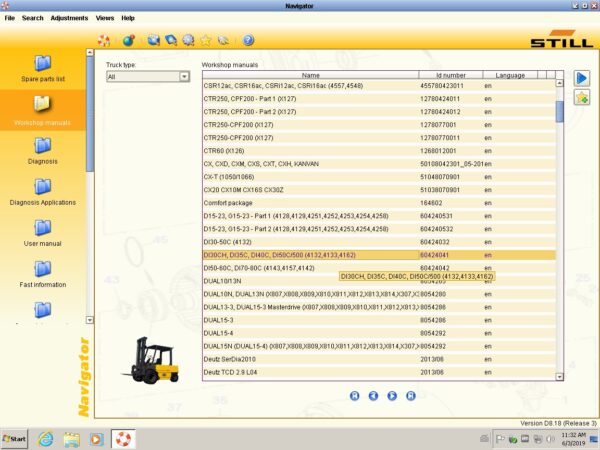Sort table by Id number column header
600x450 pixels.
451,75
